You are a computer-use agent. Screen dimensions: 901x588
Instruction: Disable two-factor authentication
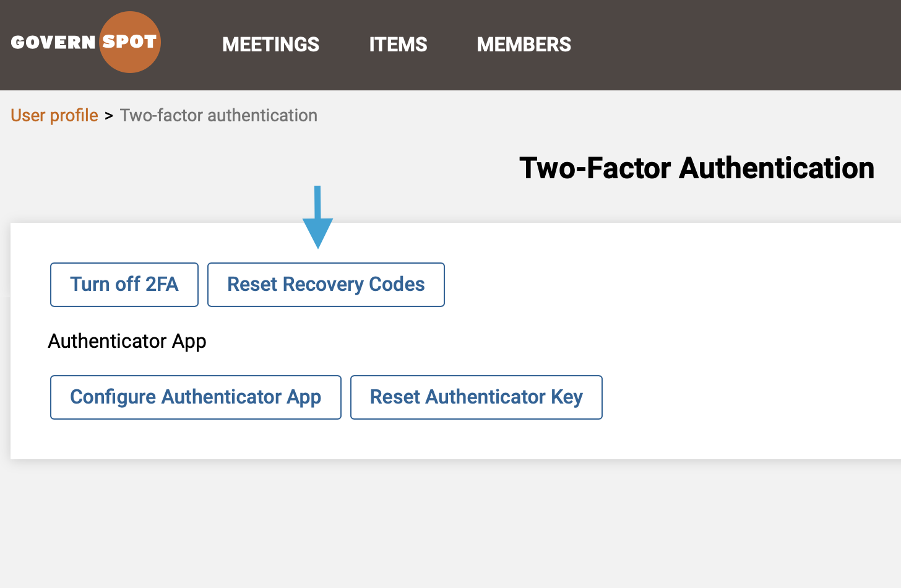point(124,284)
